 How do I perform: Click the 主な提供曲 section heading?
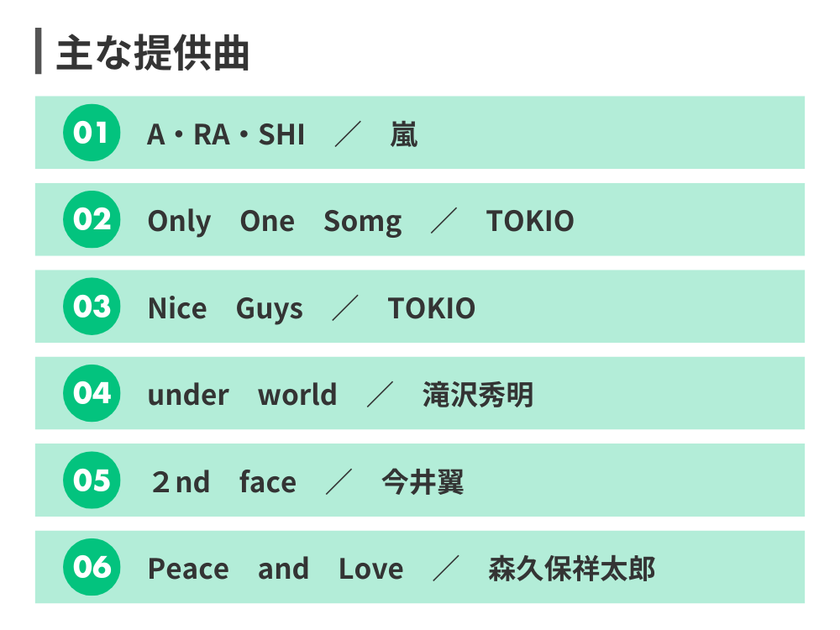[153, 52]
